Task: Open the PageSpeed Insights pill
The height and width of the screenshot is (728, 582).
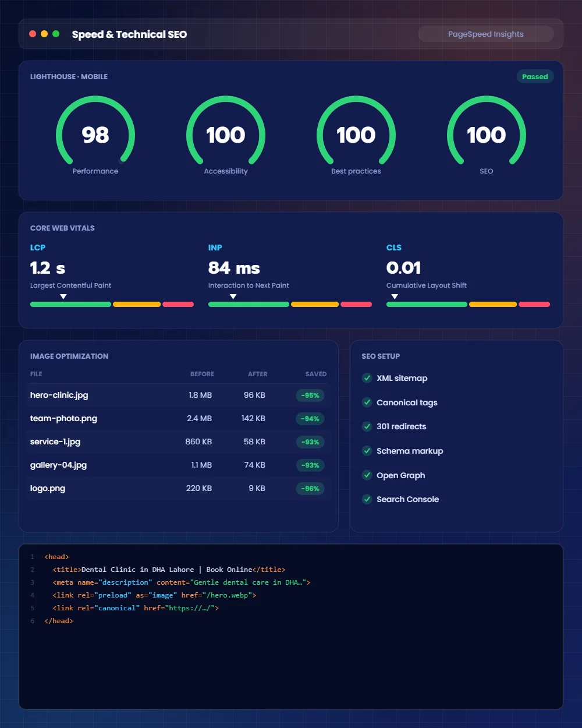Action: pyautogui.click(x=486, y=34)
